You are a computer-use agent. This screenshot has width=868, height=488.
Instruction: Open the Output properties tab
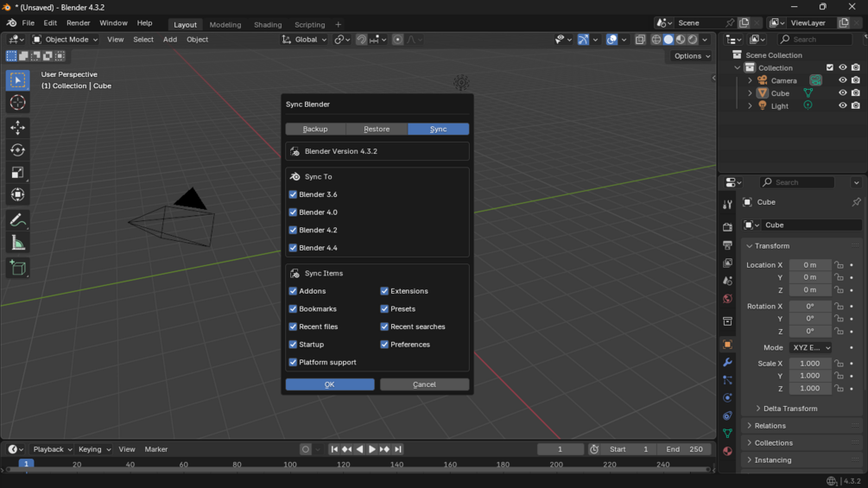click(727, 245)
